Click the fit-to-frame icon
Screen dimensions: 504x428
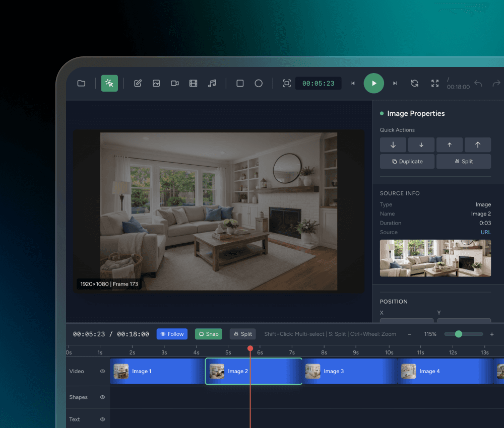point(287,84)
